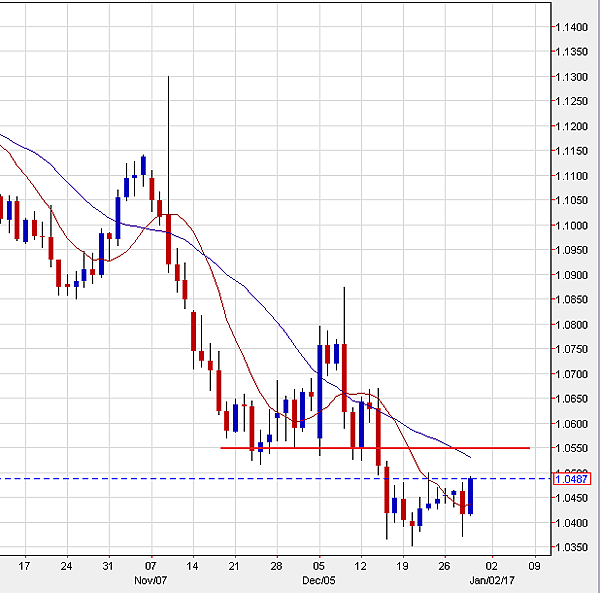Click the date label 26 on time axis
Image resolution: width=600 pixels, height=593 pixels.
(444, 566)
